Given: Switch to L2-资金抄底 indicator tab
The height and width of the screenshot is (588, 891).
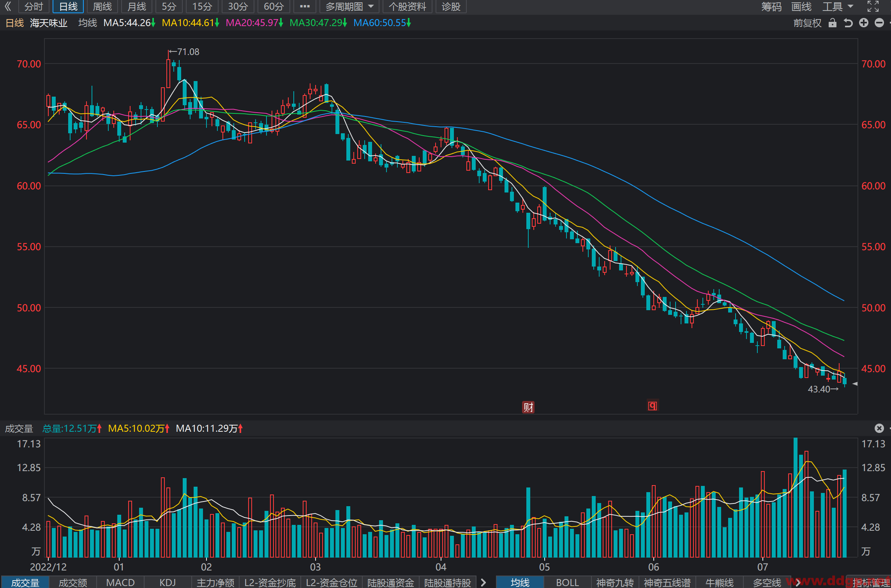Looking at the screenshot, I should click(x=270, y=582).
